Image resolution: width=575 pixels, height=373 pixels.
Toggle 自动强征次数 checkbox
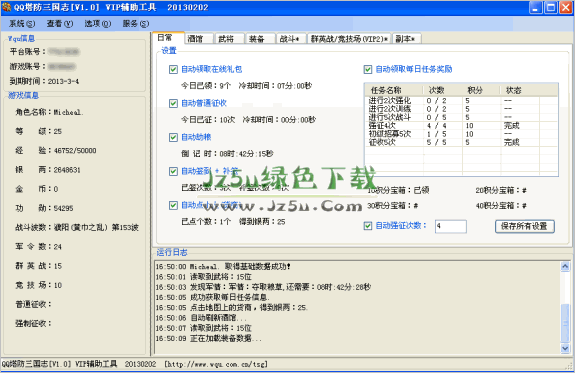click(x=368, y=226)
